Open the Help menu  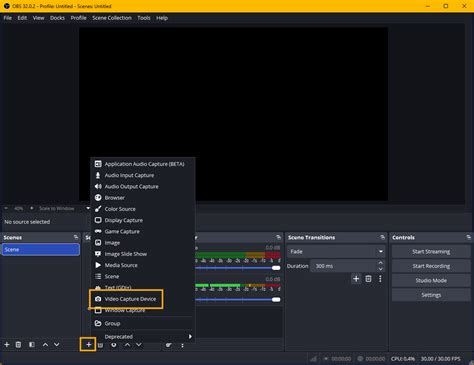point(162,18)
